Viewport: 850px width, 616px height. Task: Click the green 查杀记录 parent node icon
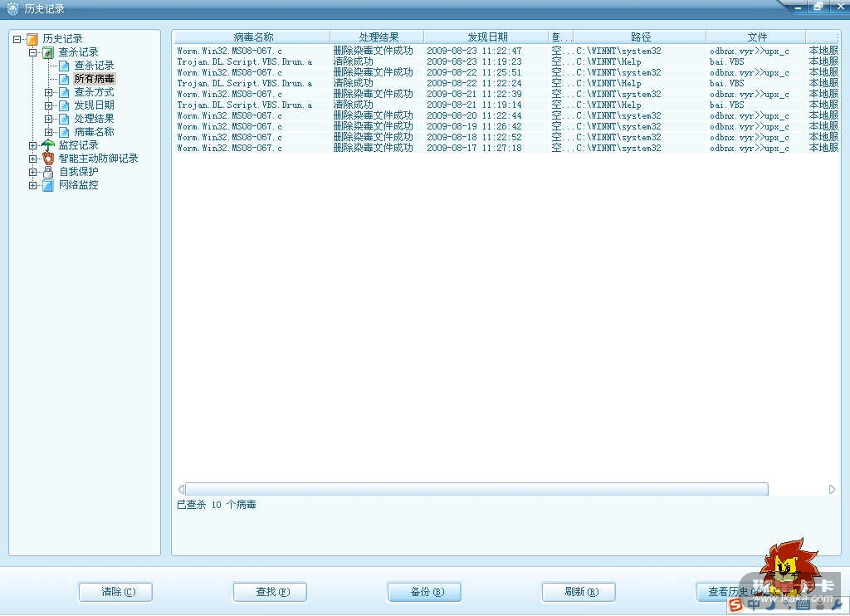[48, 52]
